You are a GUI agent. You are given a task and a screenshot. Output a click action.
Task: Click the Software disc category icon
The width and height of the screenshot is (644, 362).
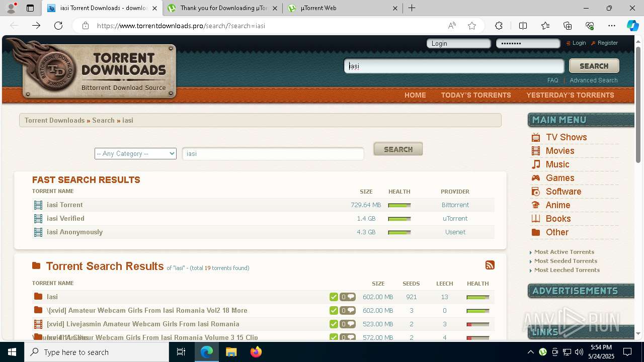pyautogui.click(x=536, y=192)
